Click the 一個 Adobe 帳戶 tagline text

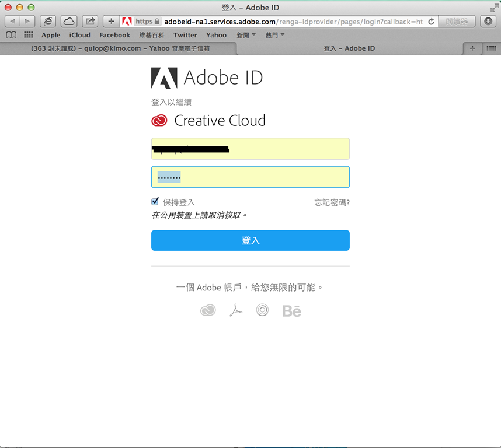coord(249,287)
